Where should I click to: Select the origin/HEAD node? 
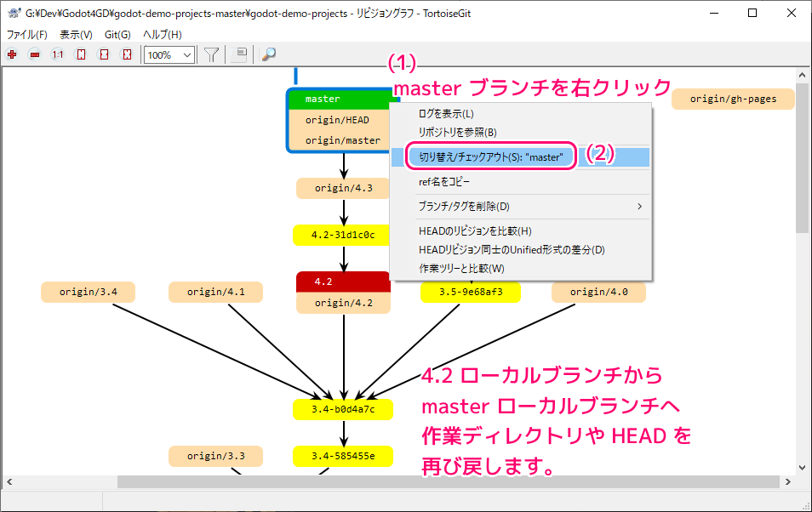point(340,120)
